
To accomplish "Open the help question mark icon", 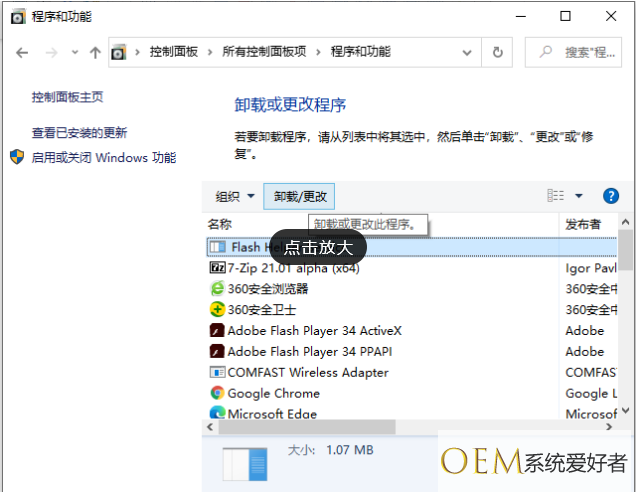I will coord(611,196).
